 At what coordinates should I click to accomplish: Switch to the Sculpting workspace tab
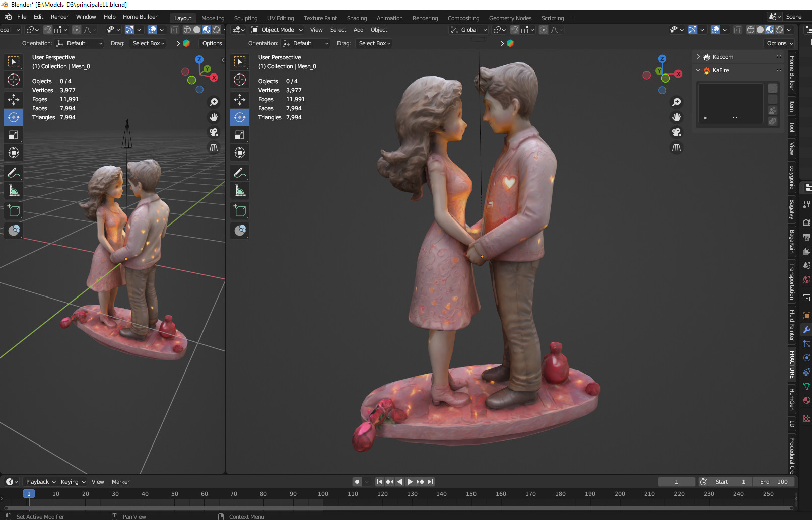click(245, 18)
